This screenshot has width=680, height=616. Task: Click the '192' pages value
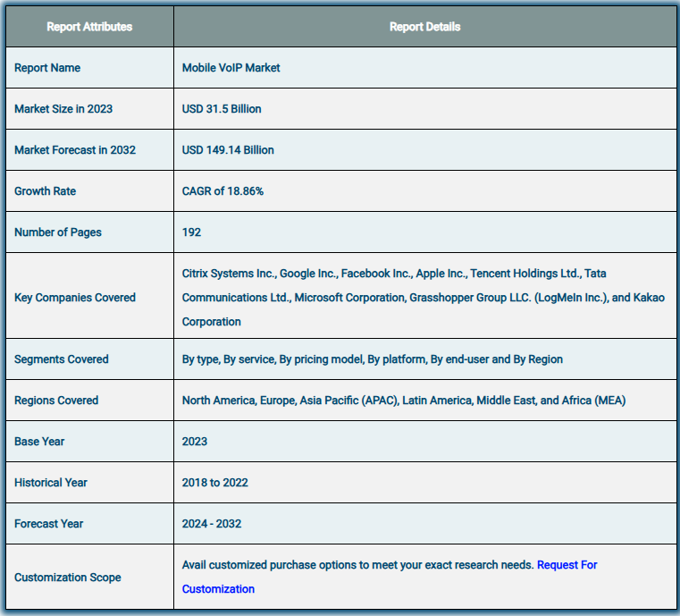pos(191,232)
